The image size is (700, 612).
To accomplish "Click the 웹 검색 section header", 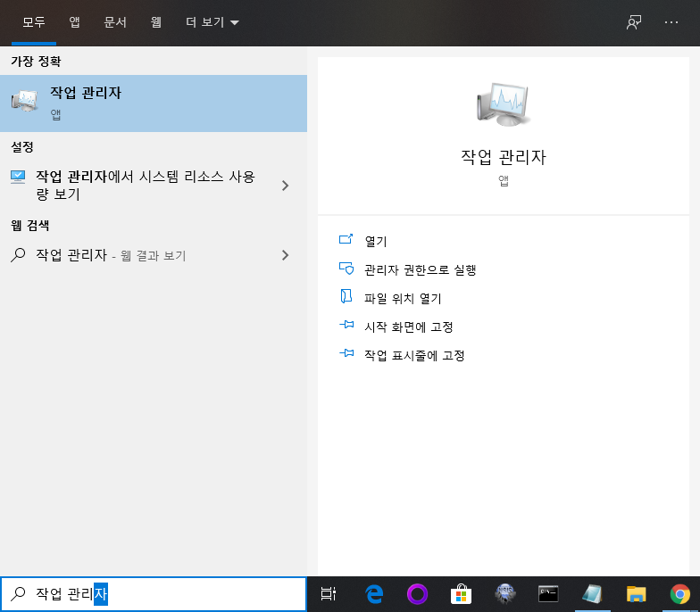I will [30, 225].
